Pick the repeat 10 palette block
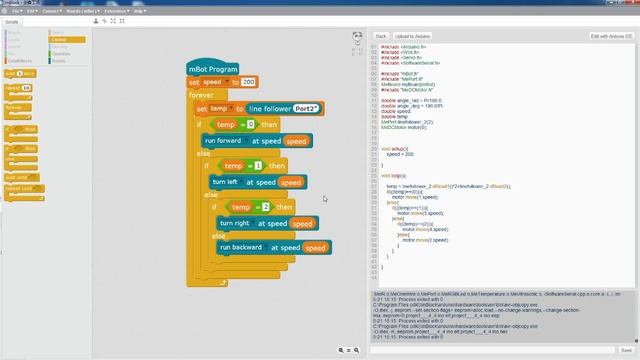The width and height of the screenshot is (640, 360). pyautogui.click(x=18, y=92)
